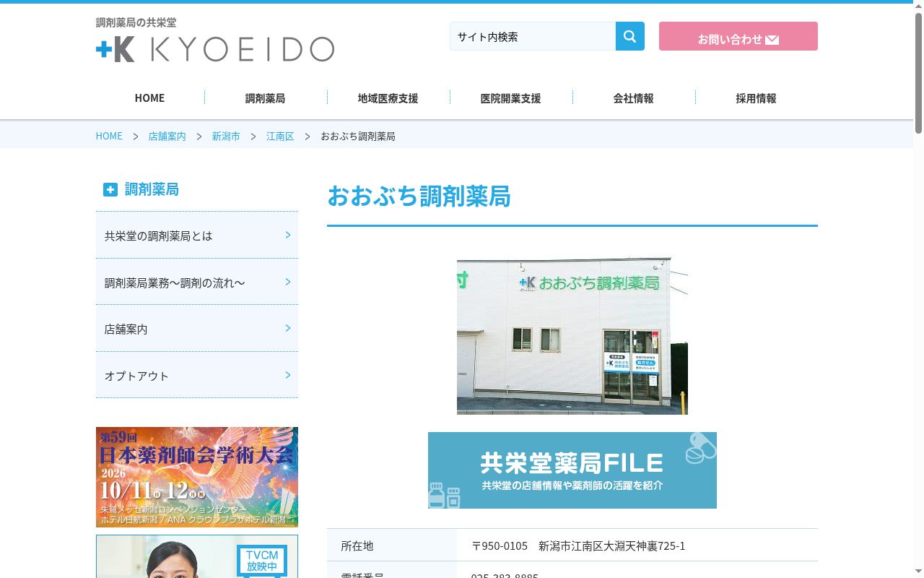
Task: Click the 所在地 table label
Action: click(357, 545)
